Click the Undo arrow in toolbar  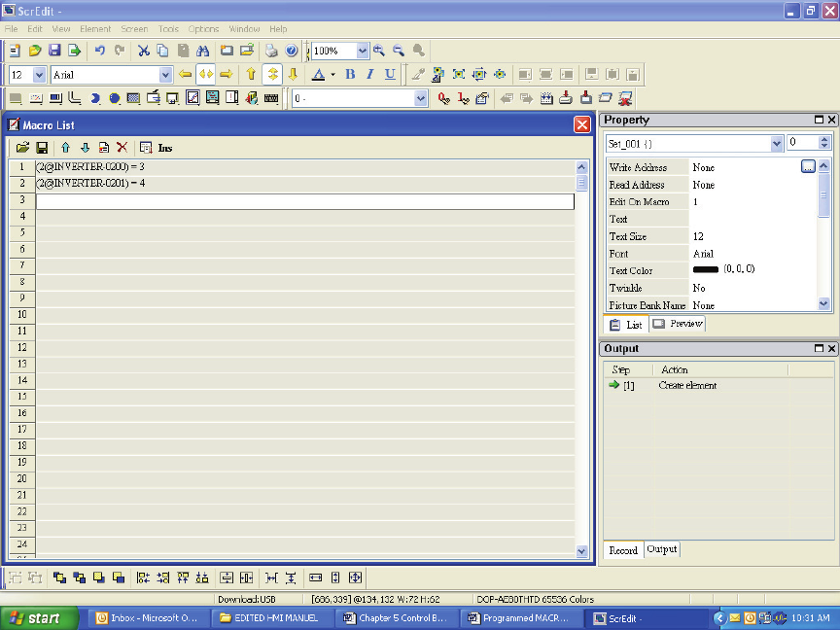tap(100, 51)
